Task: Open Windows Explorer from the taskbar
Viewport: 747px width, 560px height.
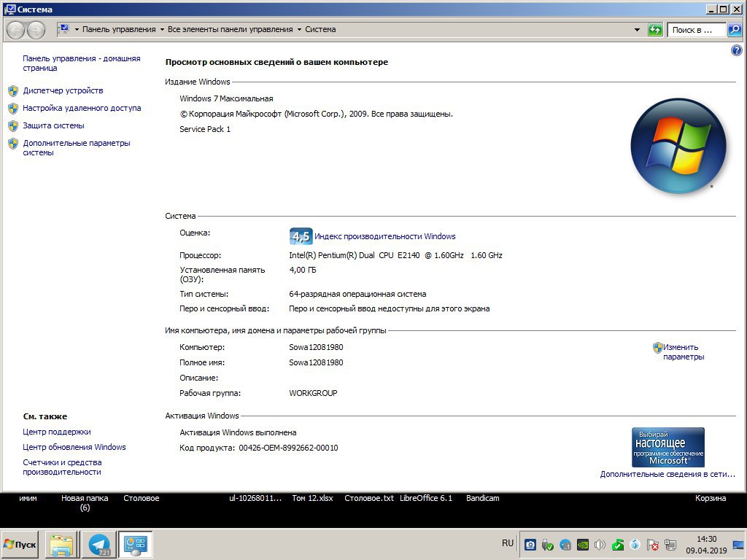Action: [x=62, y=545]
